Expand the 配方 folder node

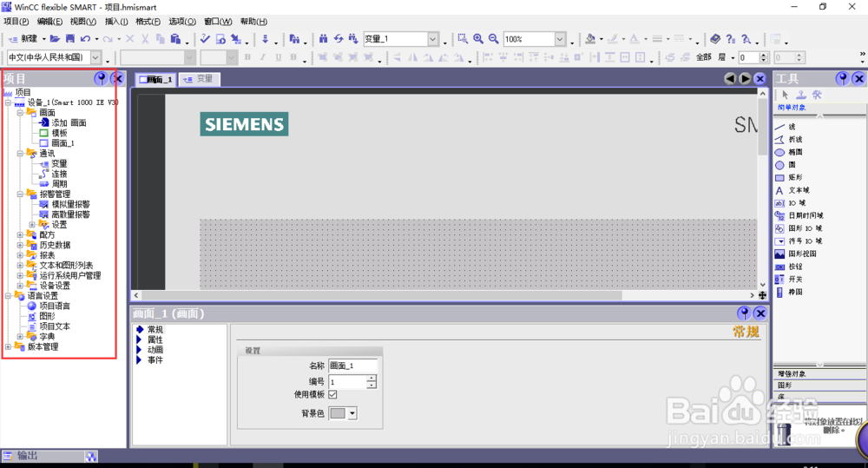tap(20, 234)
